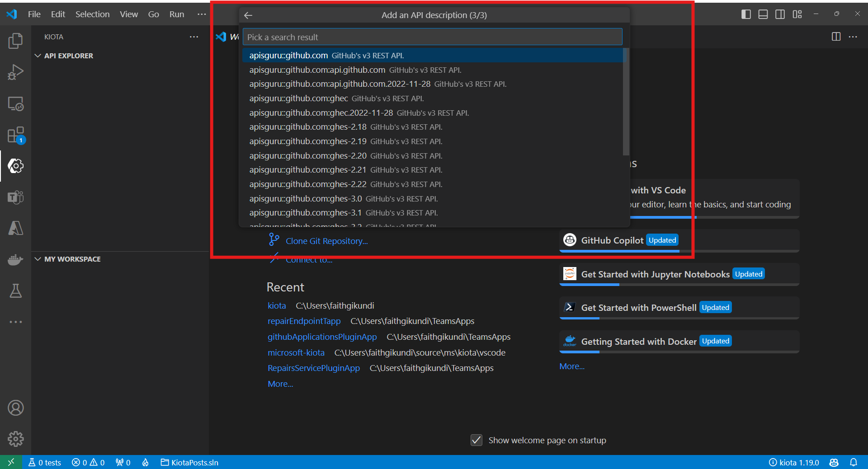This screenshot has height=469, width=868.
Task: Open notifications bell
Action: [x=854, y=462]
